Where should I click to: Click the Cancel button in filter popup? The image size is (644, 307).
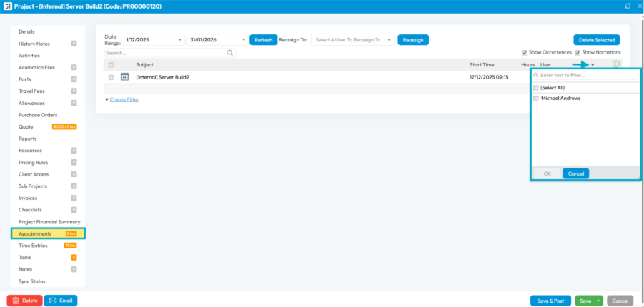(x=575, y=173)
